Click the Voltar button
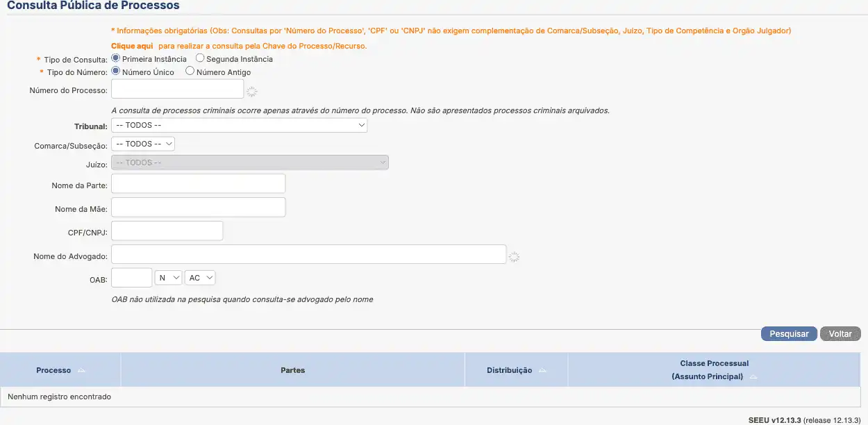 point(840,334)
